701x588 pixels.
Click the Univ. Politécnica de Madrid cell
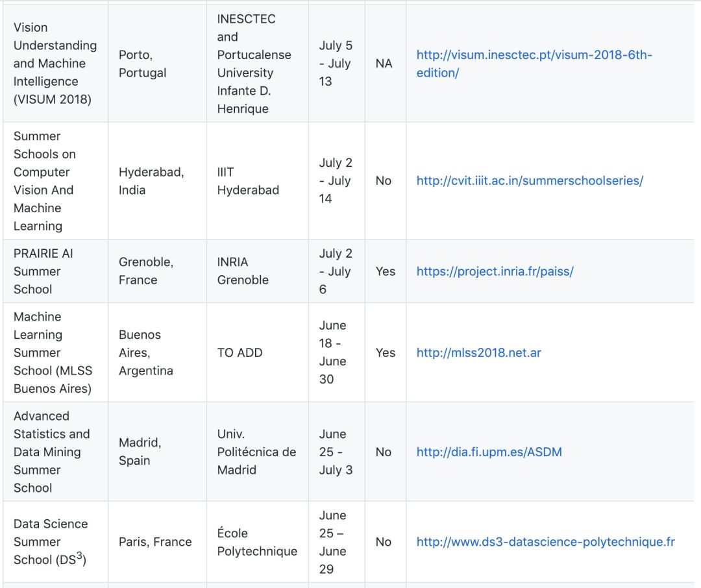(x=256, y=452)
